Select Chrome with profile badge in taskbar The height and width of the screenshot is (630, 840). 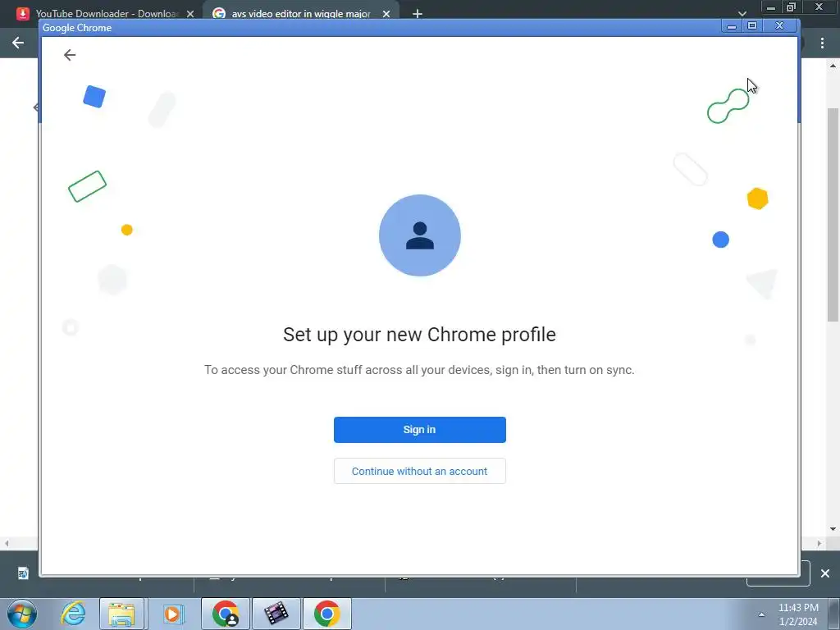point(226,614)
